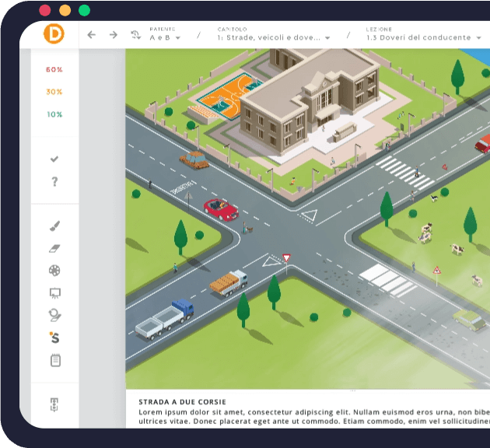The width and height of the screenshot is (490, 448).
Task: Select the eraser tool
Action: [54, 248]
